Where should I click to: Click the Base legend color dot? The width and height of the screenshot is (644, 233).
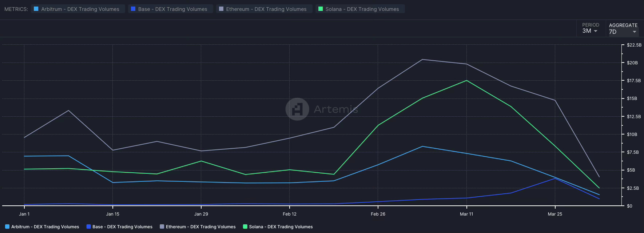pos(88,227)
